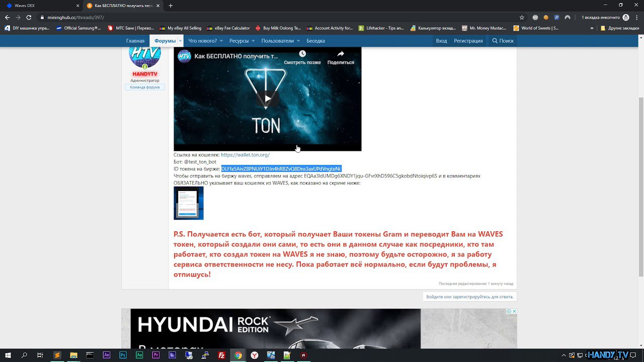Open the Пользователи menu item

pos(277,41)
